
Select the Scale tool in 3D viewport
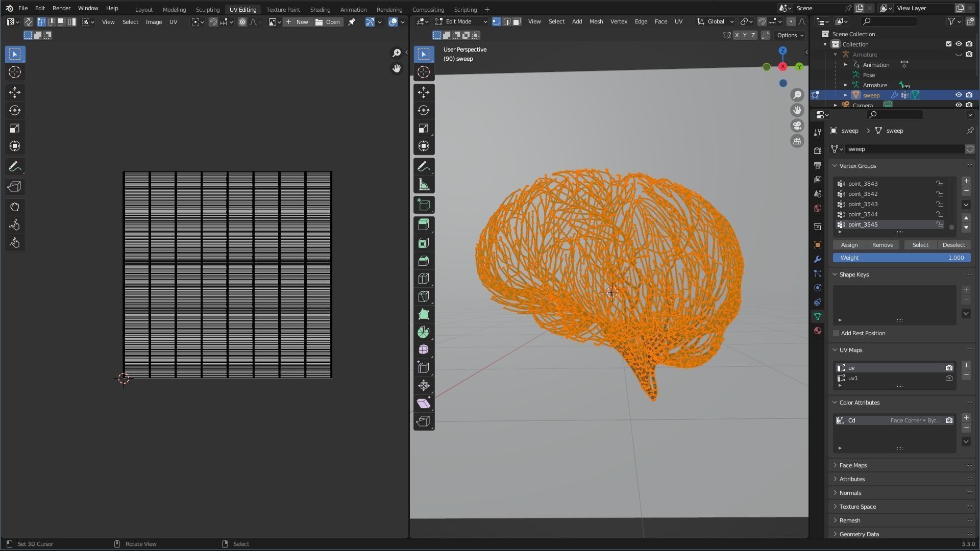click(424, 128)
